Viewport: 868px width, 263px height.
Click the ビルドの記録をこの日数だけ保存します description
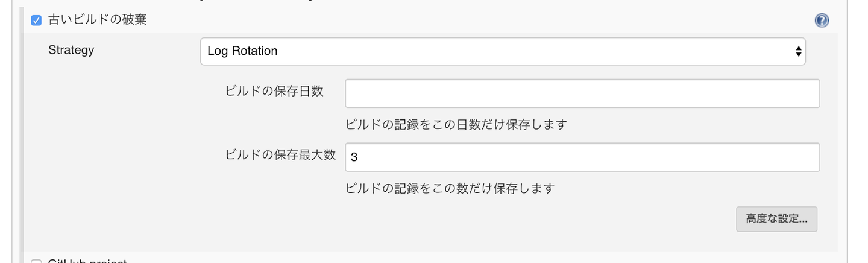(x=456, y=125)
